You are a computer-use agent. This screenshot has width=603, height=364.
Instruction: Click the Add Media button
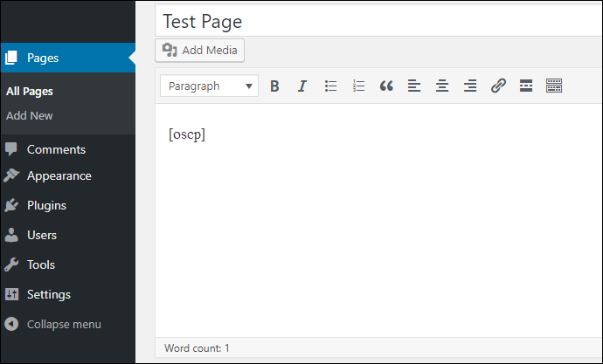199,51
